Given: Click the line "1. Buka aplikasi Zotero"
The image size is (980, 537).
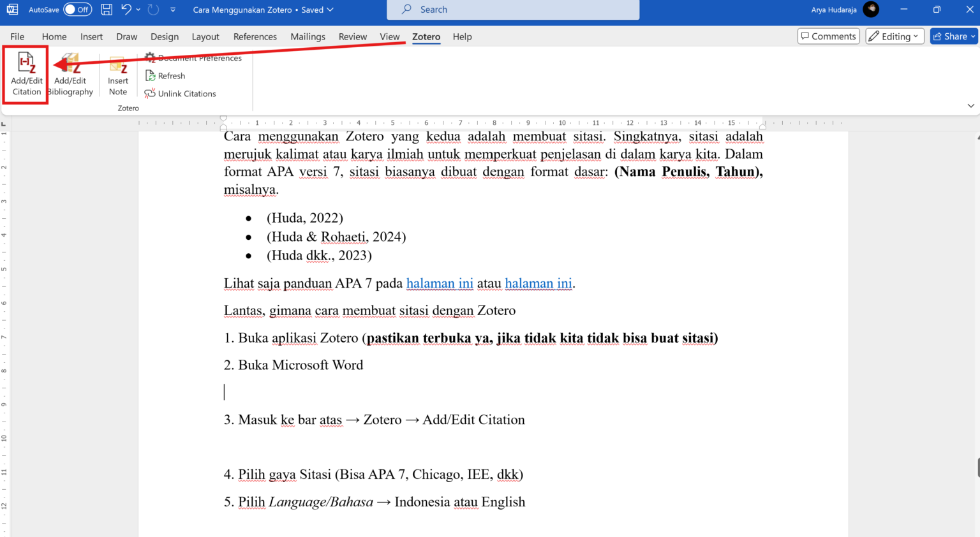Looking at the screenshot, I should coord(471,338).
